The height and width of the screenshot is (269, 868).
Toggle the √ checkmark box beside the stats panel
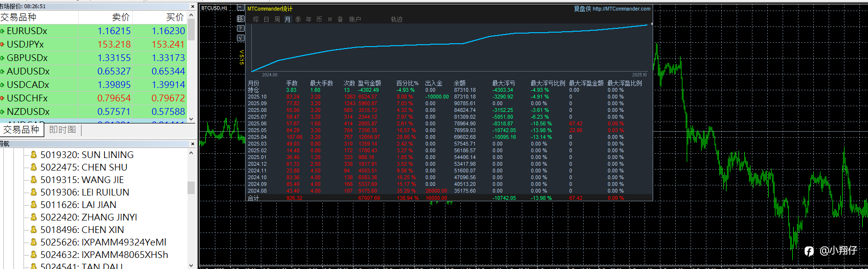click(x=241, y=38)
